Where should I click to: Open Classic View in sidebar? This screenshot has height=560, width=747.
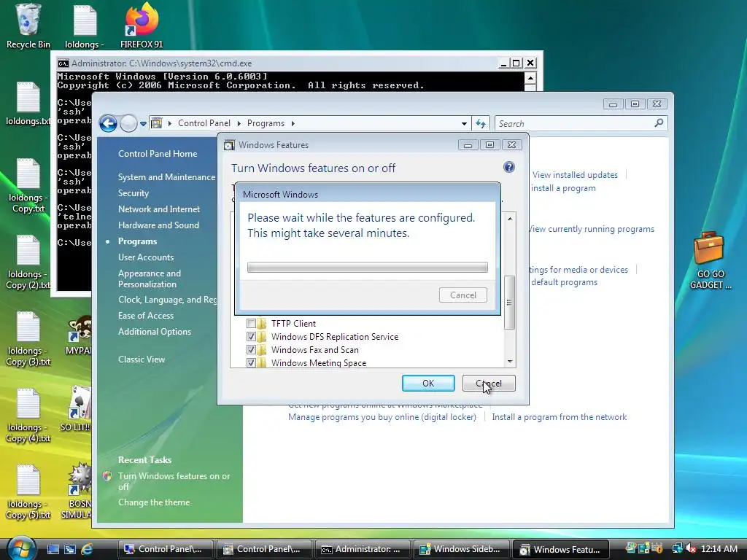point(142,359)
